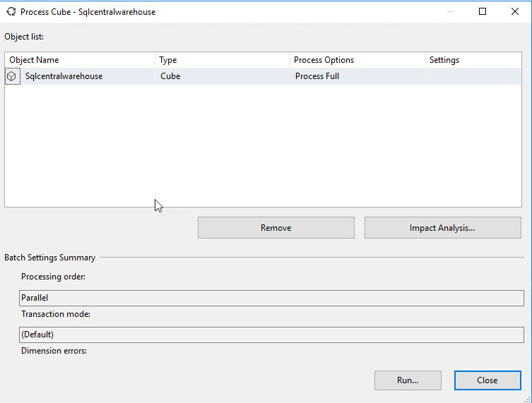Select the Sqlcentralwarehouse object row name
The width and height of the screenshot is (532, 403).
(x=64, y=76)
